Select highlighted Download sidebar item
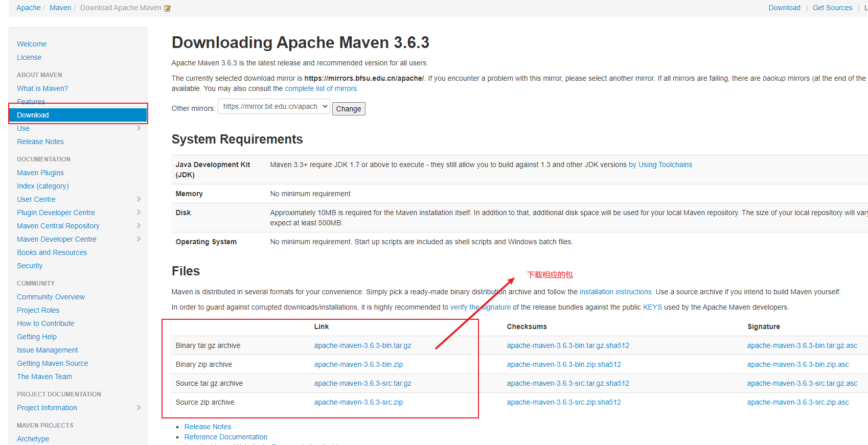The image size is (868, 445). point(78,115)
